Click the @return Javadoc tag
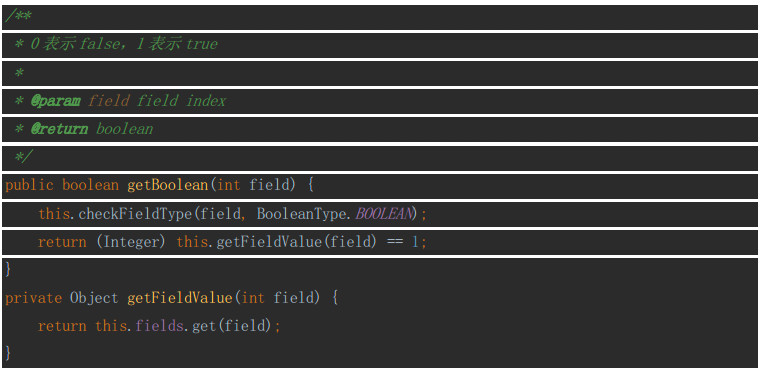This screenshot has width=762, height=372. (x=59, y=129)
